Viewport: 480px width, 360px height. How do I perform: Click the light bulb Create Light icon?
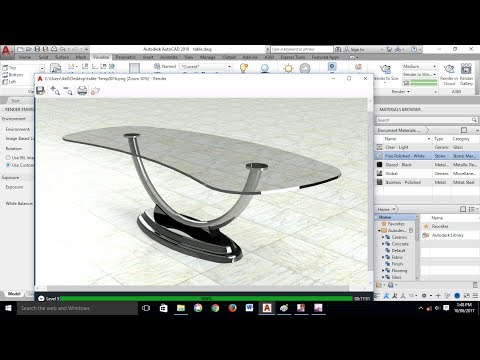click(244, 68)
